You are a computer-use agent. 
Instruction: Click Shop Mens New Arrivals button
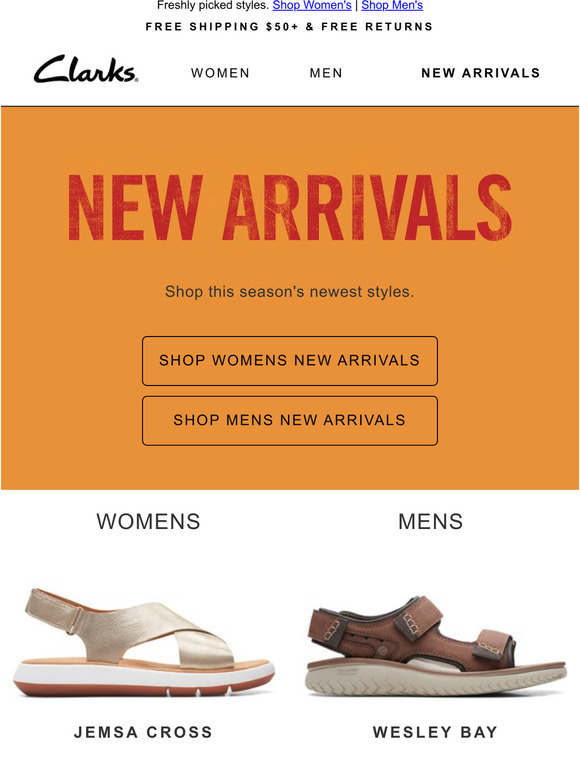290,421
